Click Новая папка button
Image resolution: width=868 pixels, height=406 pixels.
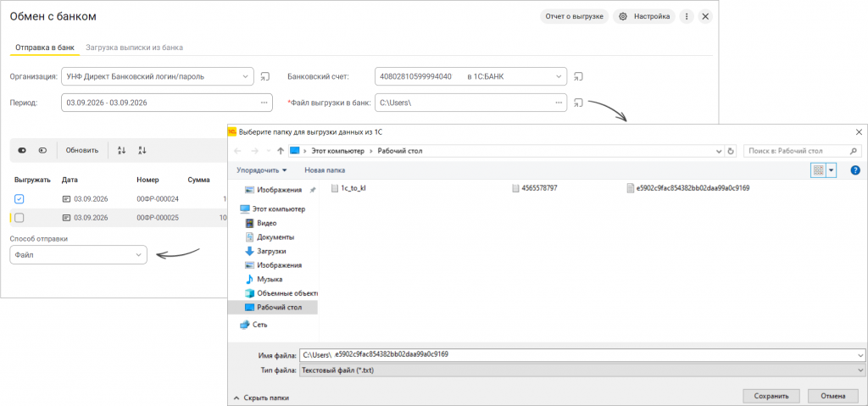coord(325,170)
